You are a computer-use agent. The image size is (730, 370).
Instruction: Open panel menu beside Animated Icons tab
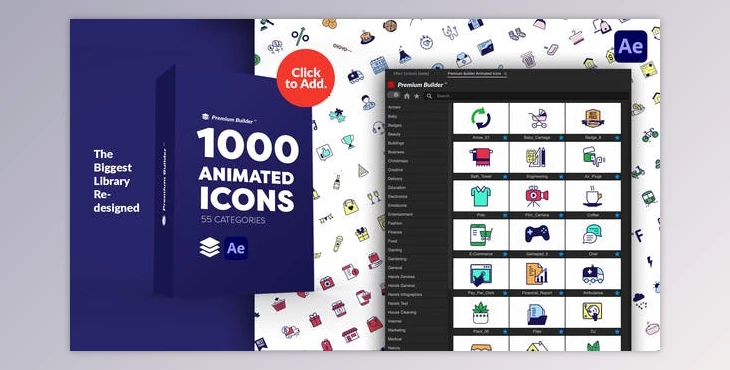pyautogui.click(x=506, y=74)
